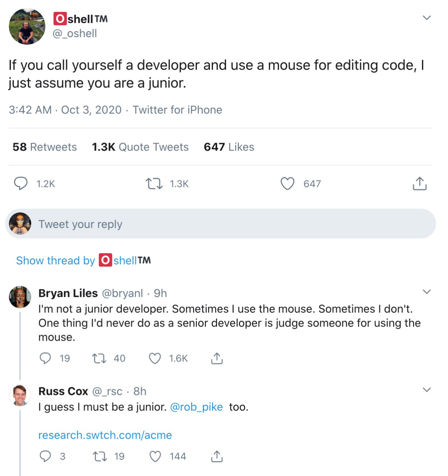Viewport: 448px width, 476px height.
Task: Like Russ Cox's reply
Action: point(155,456)
